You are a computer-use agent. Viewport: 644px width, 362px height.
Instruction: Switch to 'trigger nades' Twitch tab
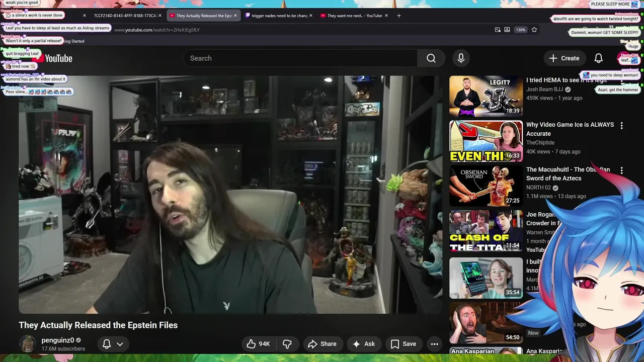click(x=279, y=16)
